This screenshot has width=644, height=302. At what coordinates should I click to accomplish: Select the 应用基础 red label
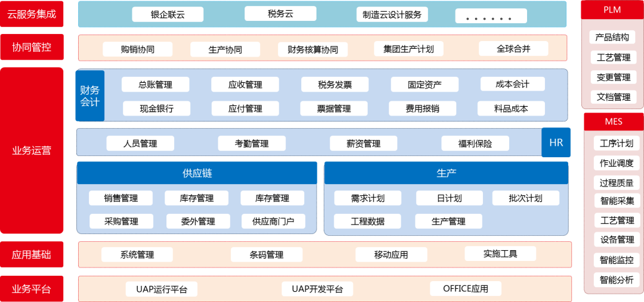click(32, 255)
